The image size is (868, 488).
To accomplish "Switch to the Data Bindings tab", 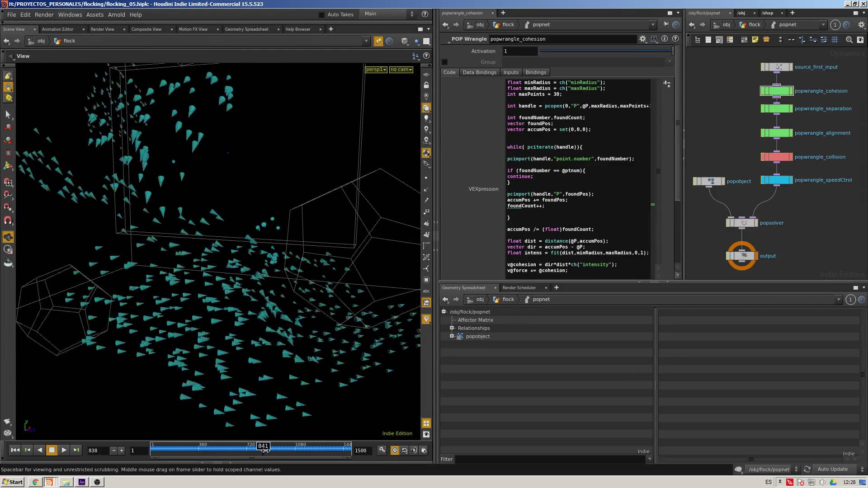I will click(479, 72).
